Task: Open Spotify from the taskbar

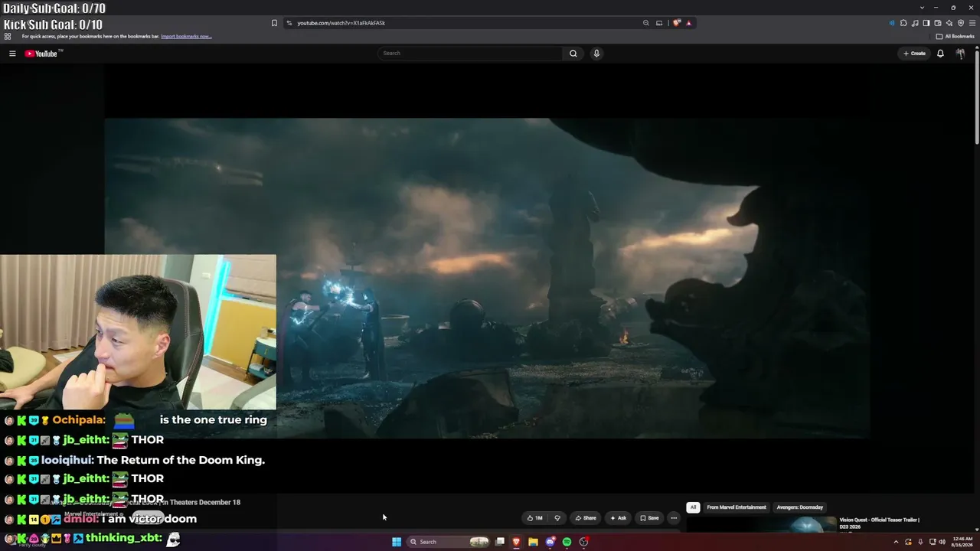Action: click(567, 542)
